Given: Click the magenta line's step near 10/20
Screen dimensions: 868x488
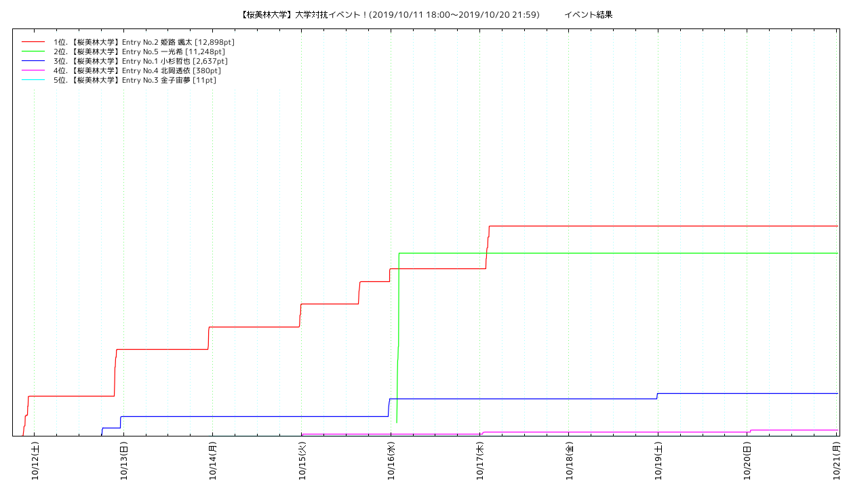Looking at the screenshot, I should click(750, 430).
